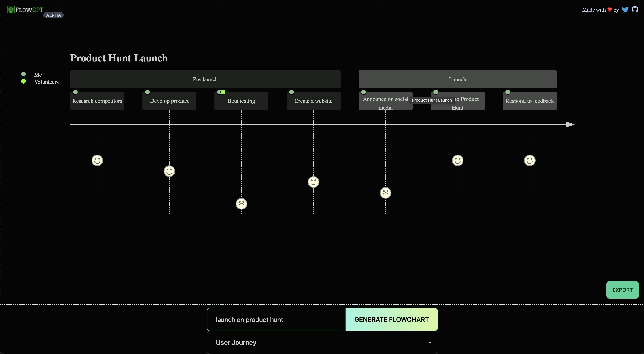Viewport: 644px width, 354px height.
Task: Click the happy face under Submit to Product Hunt
Action: click(458, 160)
